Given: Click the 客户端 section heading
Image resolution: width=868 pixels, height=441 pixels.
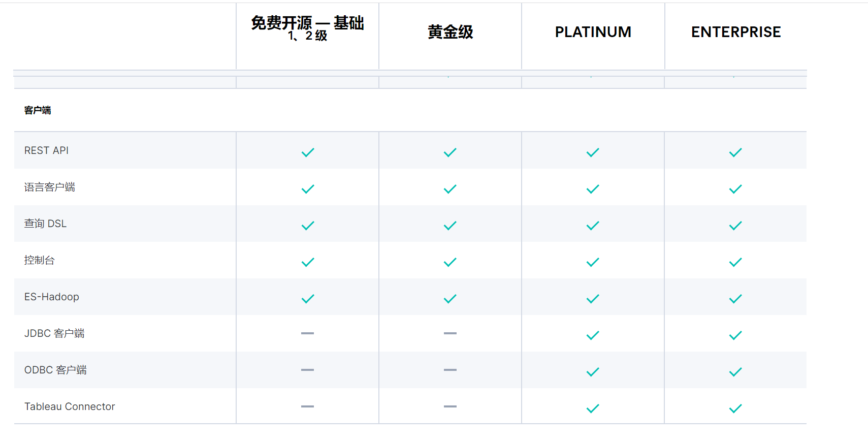Looking at the screenshot, I should [38, 110].
